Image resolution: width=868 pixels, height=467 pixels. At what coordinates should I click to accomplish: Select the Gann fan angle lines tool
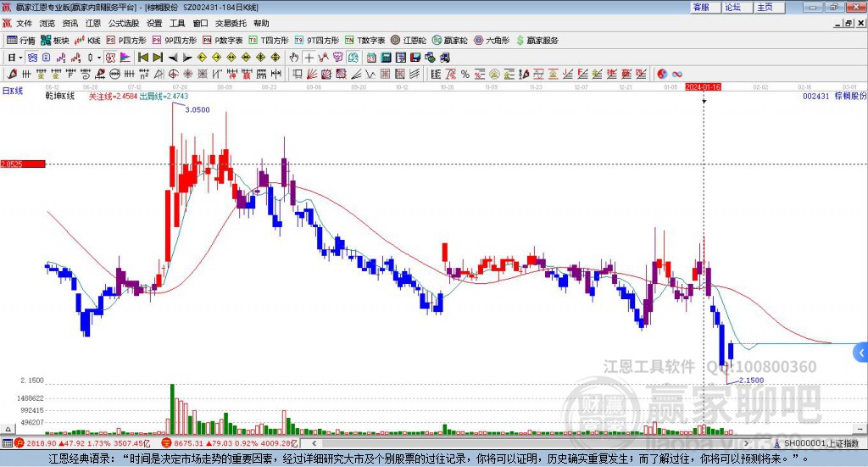pos(311,74)
